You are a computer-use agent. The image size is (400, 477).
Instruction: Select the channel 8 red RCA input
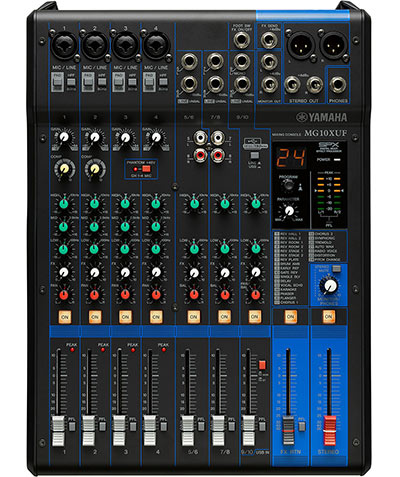[218, 155]
